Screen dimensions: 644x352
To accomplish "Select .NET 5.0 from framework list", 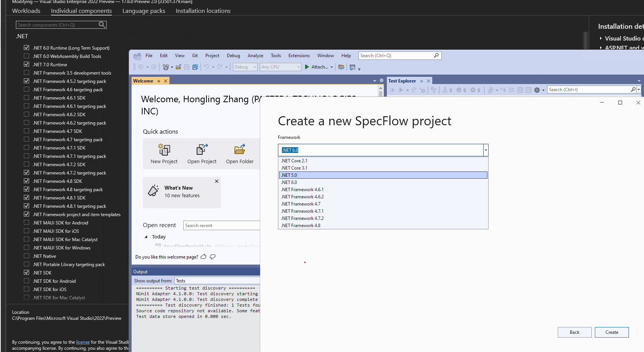I will pyautogui.click(x=383, y=175).
